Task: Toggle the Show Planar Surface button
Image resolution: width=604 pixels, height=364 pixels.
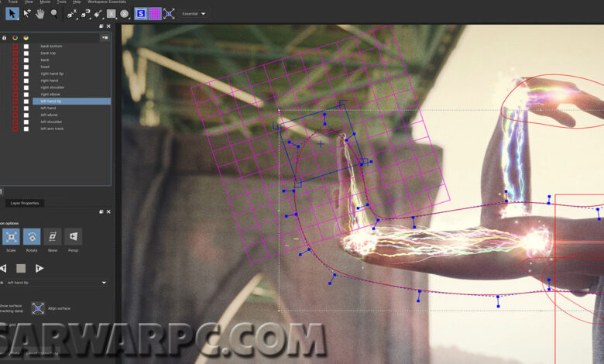Action: tap(141, 14)
